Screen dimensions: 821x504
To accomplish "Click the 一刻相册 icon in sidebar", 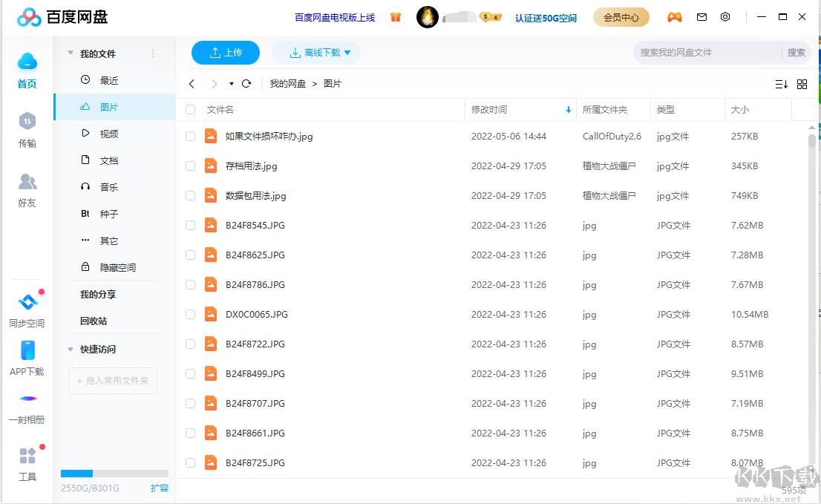I will (27, 406).
